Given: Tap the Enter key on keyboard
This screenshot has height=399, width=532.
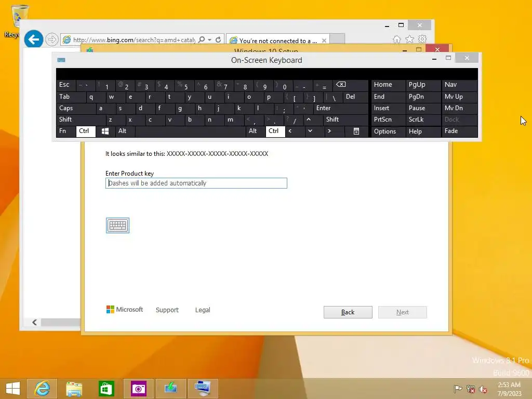Looking at the screenshot, I should coord(340,108).
